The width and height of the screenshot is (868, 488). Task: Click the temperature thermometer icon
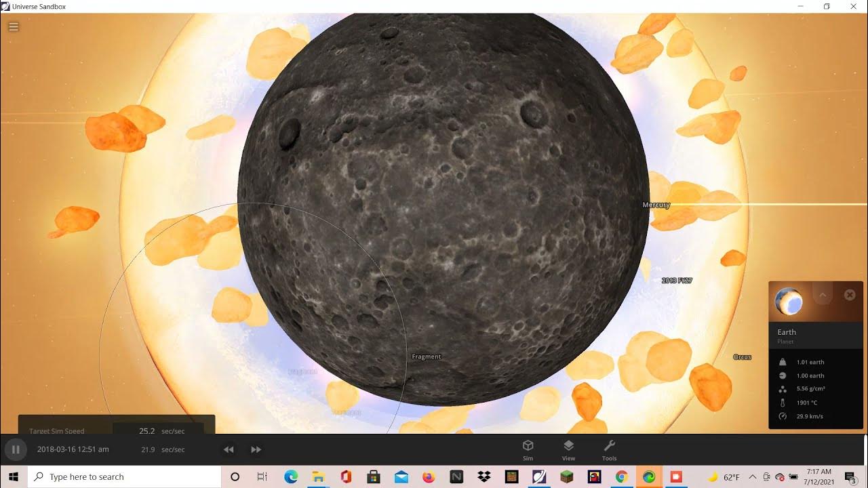[783, 403]
